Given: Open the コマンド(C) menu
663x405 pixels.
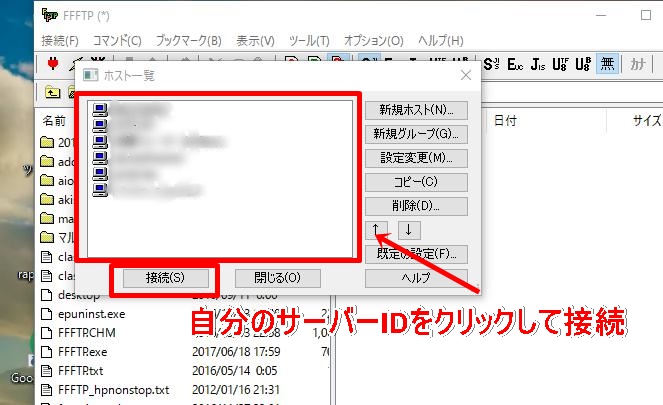Looking at the screenshot, I should click(117, 41).
